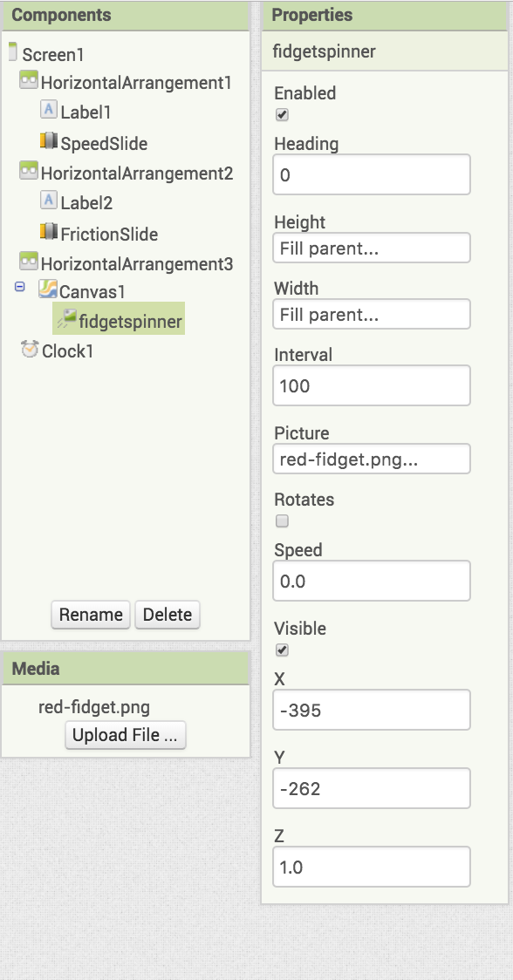Click the fidgetspinner sprite icon
513x980 pixels.
pos(66,319)
